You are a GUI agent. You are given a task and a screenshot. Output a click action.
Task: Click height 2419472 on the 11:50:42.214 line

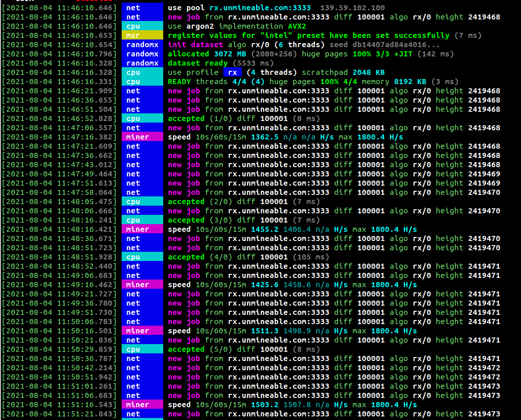(484, 368)
